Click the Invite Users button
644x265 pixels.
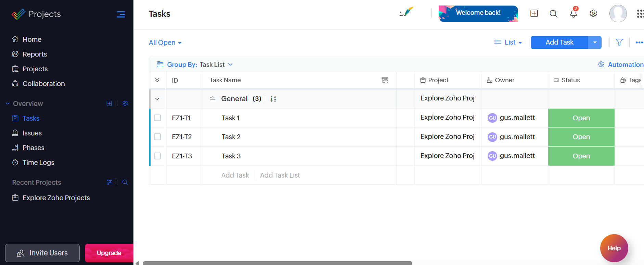[x=42, y=253]
